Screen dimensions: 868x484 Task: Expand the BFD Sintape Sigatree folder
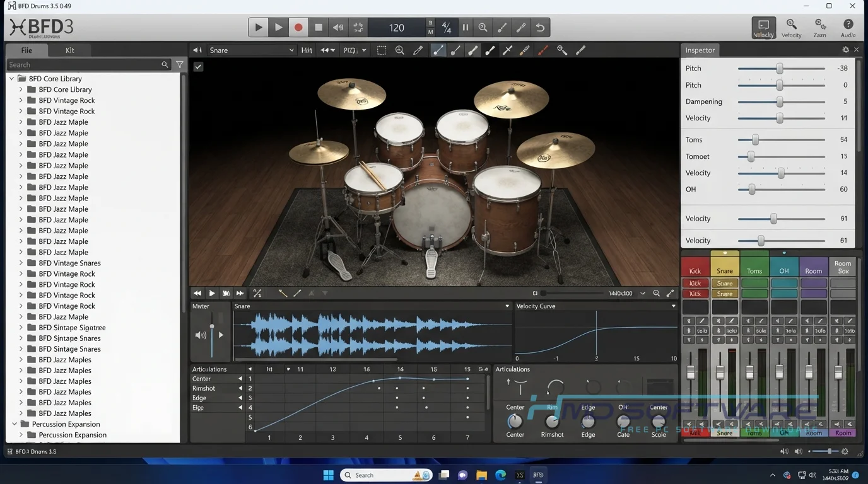click(21, 328)
